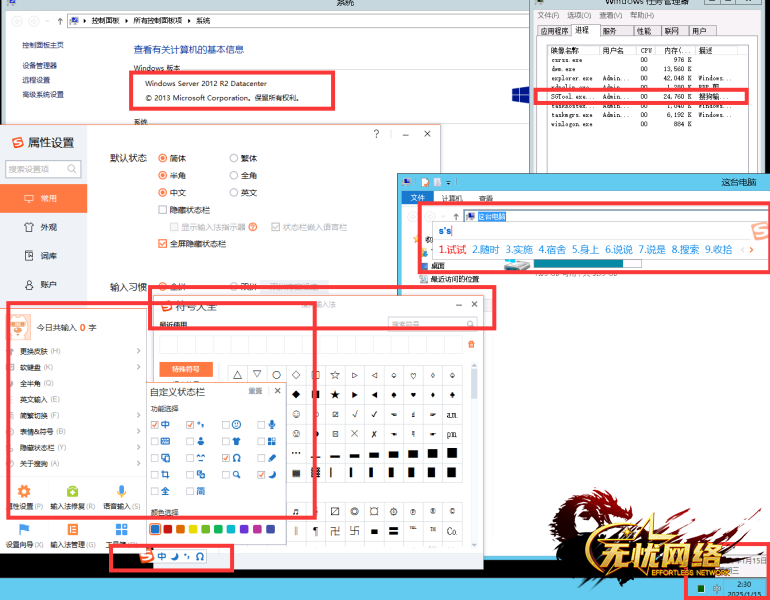The width and height of the screenshot is (770, 600).
Task: Switch to 外观 section in 属性设置
Action: click(x=43, y=227)
